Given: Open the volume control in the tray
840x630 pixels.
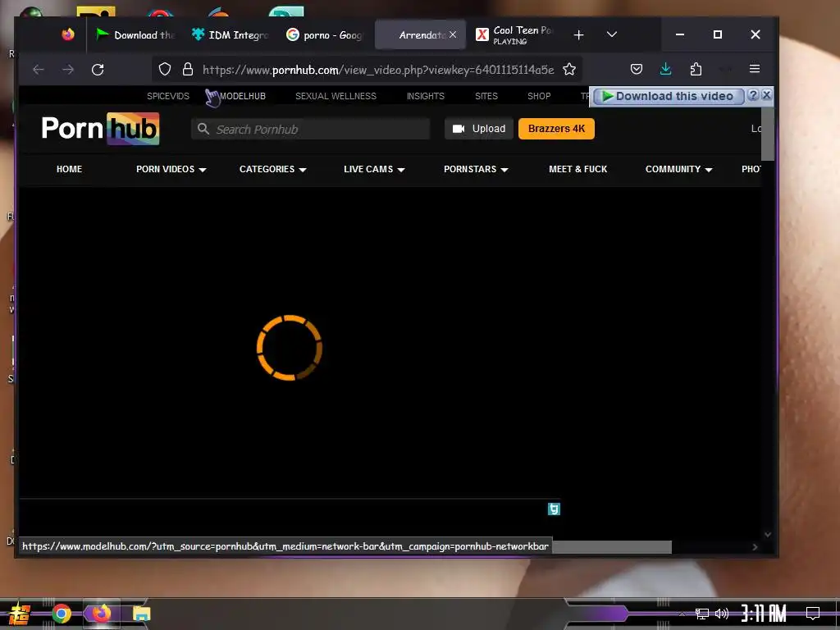Looking at the screenshot, I should [x=722, y=614].
